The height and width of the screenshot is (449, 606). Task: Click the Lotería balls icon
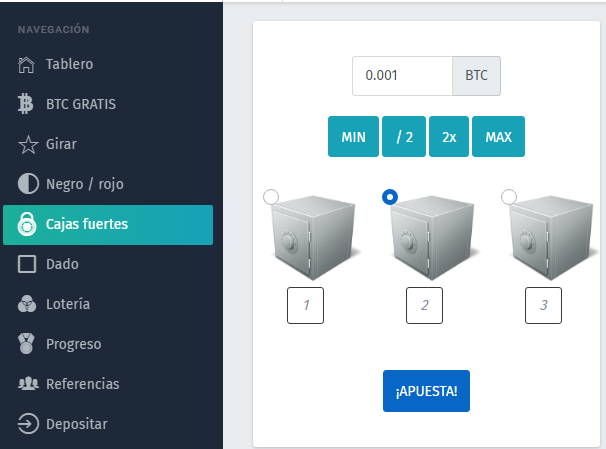27,304
